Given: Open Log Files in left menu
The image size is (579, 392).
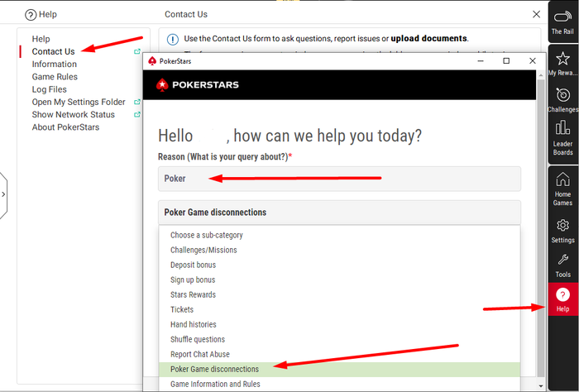Looking at the screenshot, I should click(x=49, y=89).
